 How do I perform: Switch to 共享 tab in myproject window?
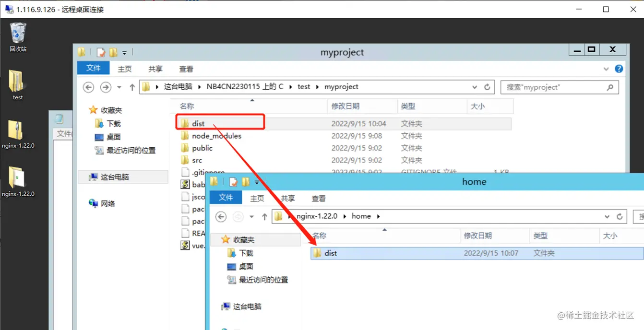point(155,69)
